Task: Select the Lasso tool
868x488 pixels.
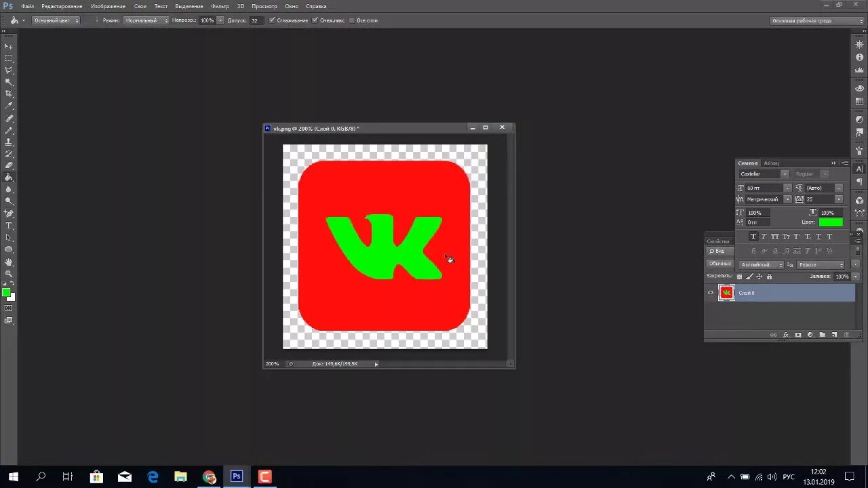Action: pyautogui.click(x=9, y=70)
